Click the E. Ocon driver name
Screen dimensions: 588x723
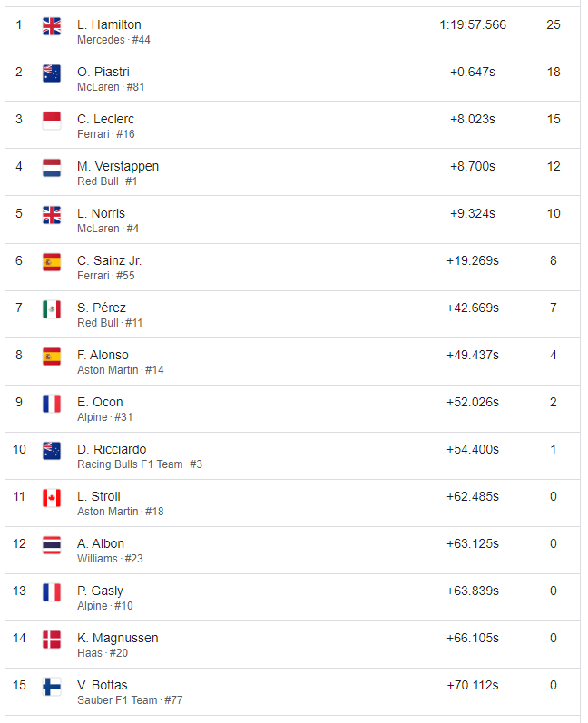(x=100, y=402)
